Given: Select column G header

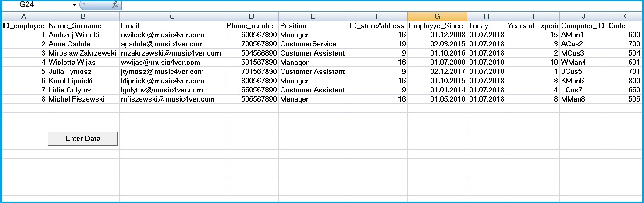Looking at the screenshot, I should pyautogui.click(x=437, y=16).
